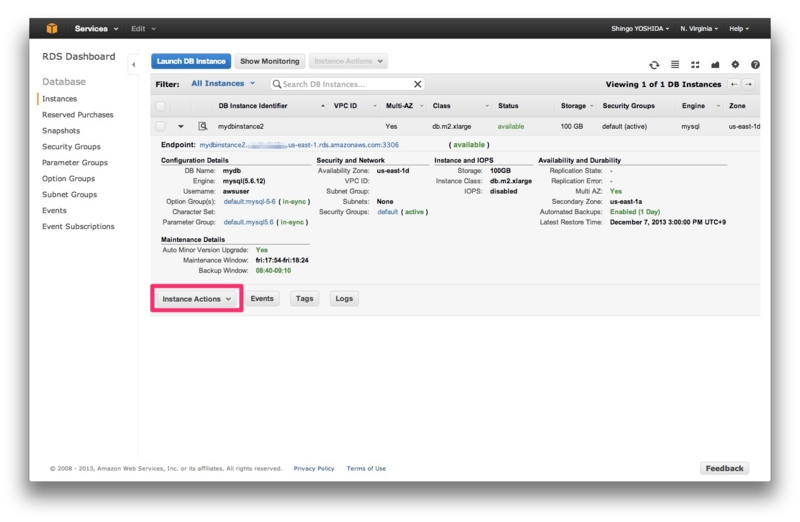Sort by the Multi-AZ column header
800x522 pixels.
pos(399,106)
